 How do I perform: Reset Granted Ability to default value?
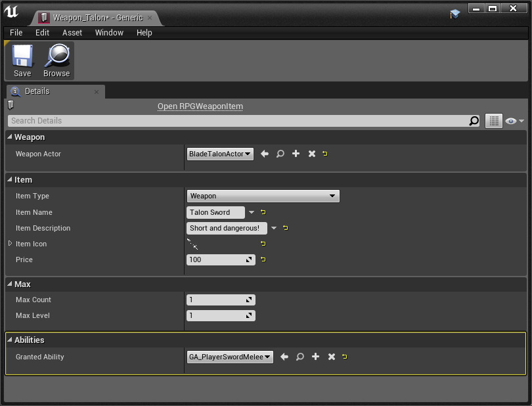345,357
